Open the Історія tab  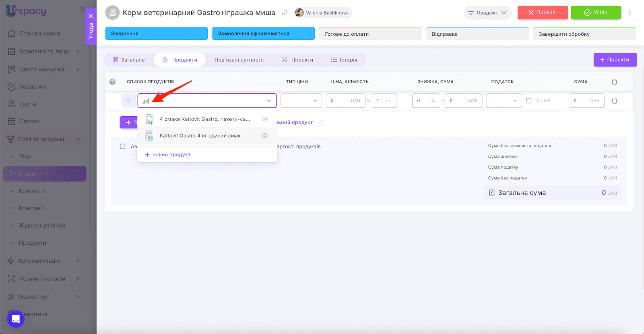[x=344, y=60]
